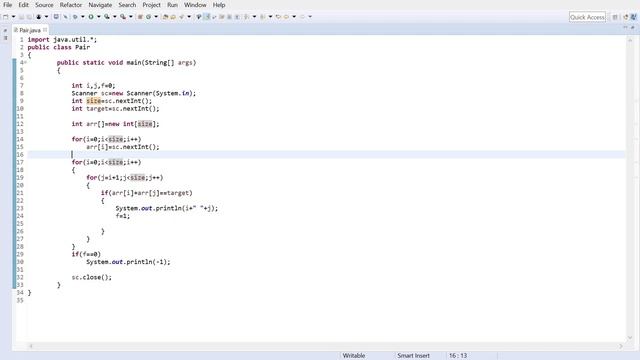Open the New wizard dropdown arrow
This screenshot has width=640, height=360.
pyautogui.click(x=13, y=17)
